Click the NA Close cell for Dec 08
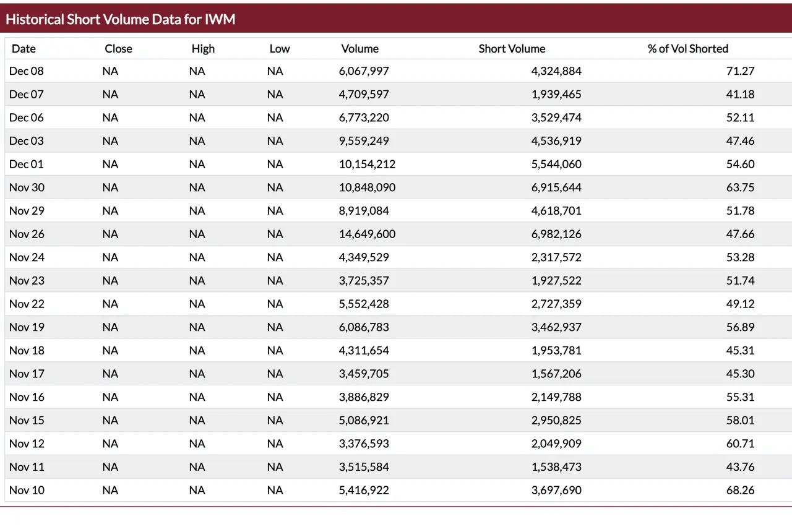Viewport: 792px width, 532px height. point(110,71)
